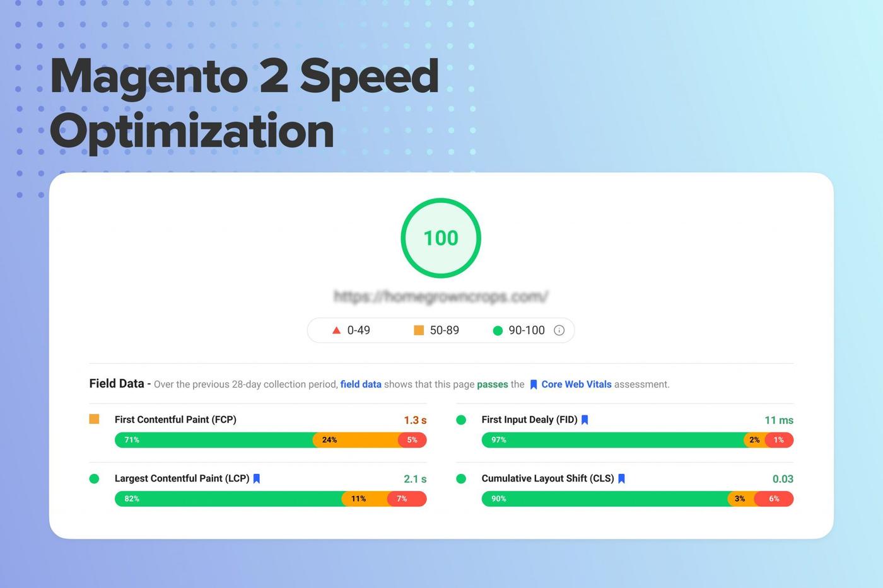Viewport: 883px width, 588px height.
Task: Click the green circle icon beside FID
Action: [461, 419]
